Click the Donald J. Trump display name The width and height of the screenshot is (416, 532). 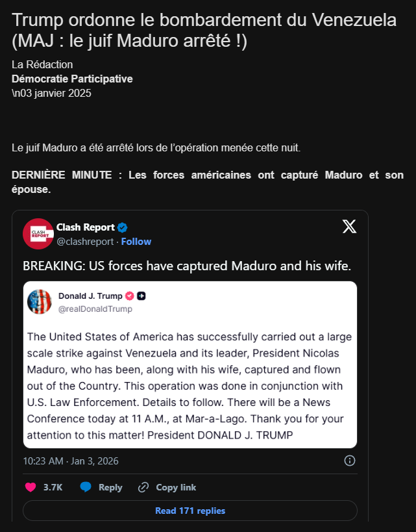tap(90, 296)
